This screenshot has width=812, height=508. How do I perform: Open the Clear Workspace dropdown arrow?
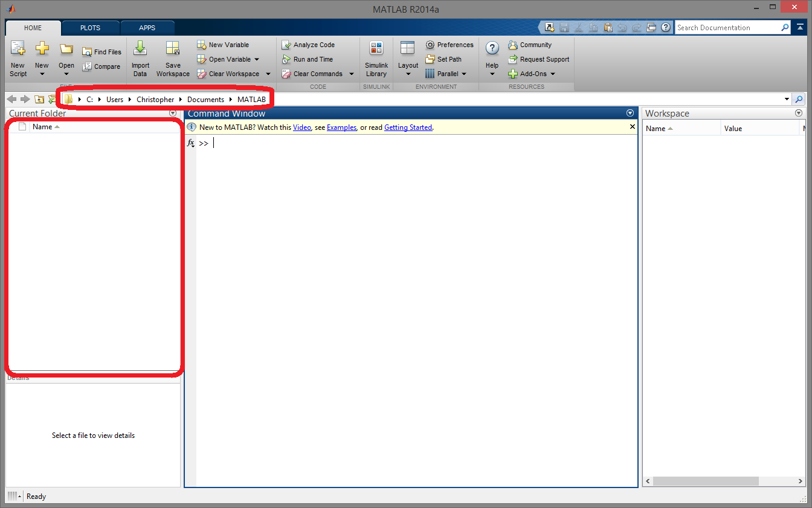[268, 73]
